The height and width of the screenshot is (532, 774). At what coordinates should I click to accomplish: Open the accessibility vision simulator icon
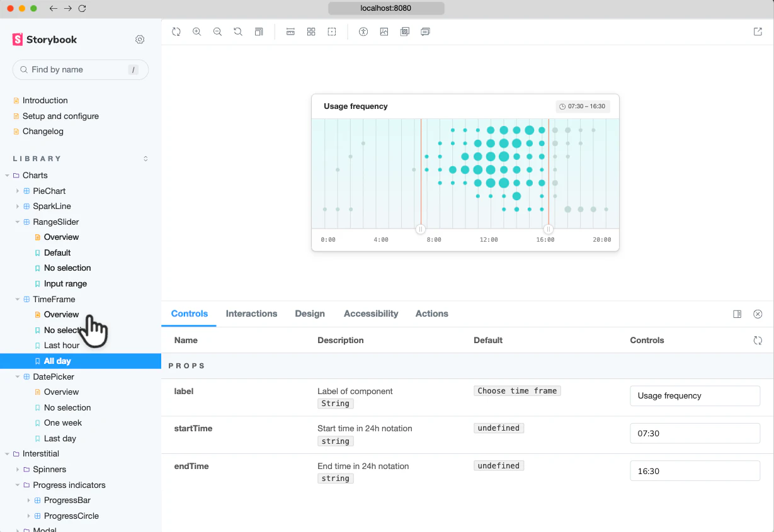coord(363,31)
